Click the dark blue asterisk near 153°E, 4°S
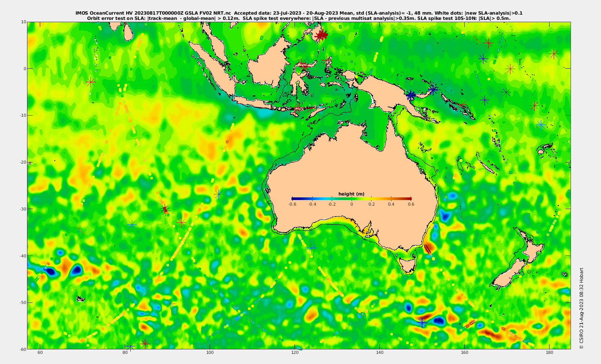 (433, 90)
